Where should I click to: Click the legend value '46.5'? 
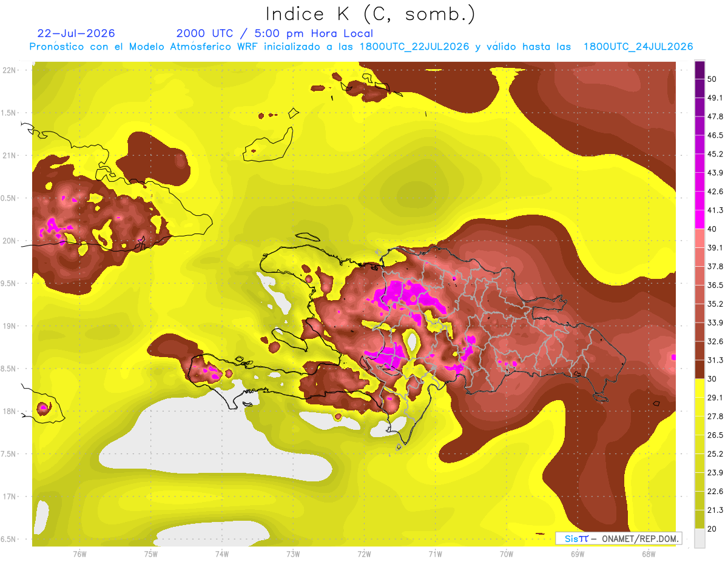(x=715, y=135)
